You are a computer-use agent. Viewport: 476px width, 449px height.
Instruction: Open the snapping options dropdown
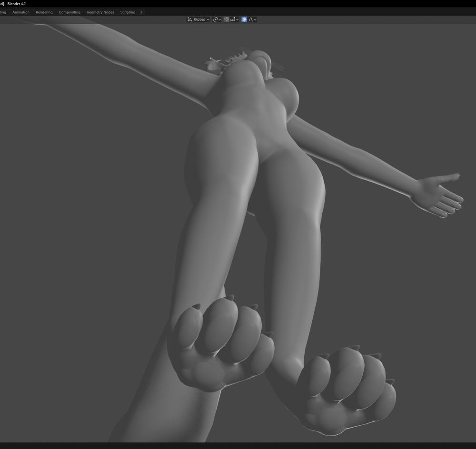pyautogui.click(x=234, y=20)
